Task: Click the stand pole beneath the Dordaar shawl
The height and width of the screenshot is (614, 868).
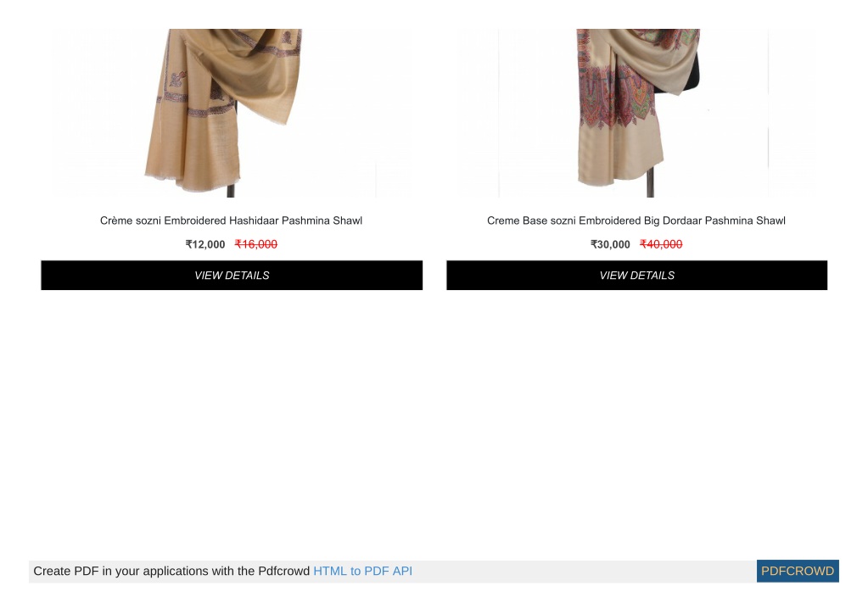Action: pos(651,181)
